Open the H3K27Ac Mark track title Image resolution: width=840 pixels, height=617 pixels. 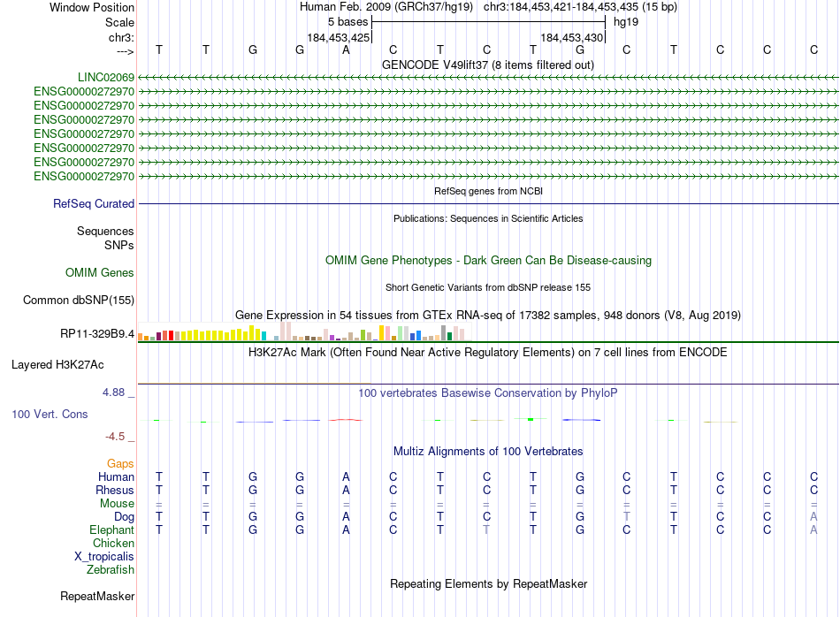[x=487, y=353]
